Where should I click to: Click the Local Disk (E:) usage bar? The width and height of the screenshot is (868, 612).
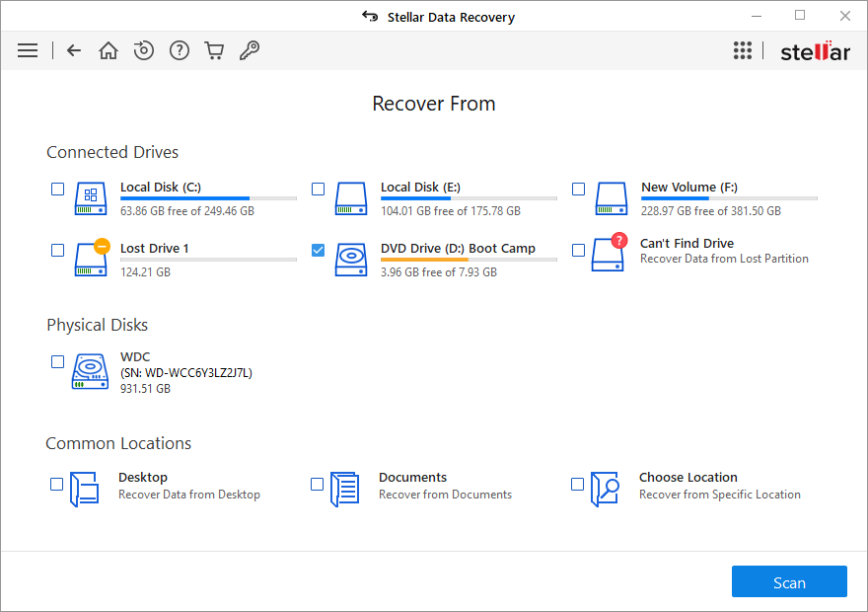pos(469,198)
